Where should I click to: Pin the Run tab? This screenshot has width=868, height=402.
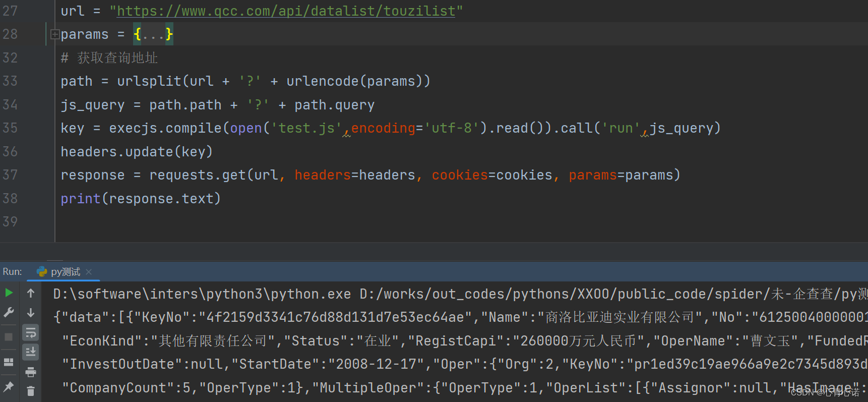9,387
